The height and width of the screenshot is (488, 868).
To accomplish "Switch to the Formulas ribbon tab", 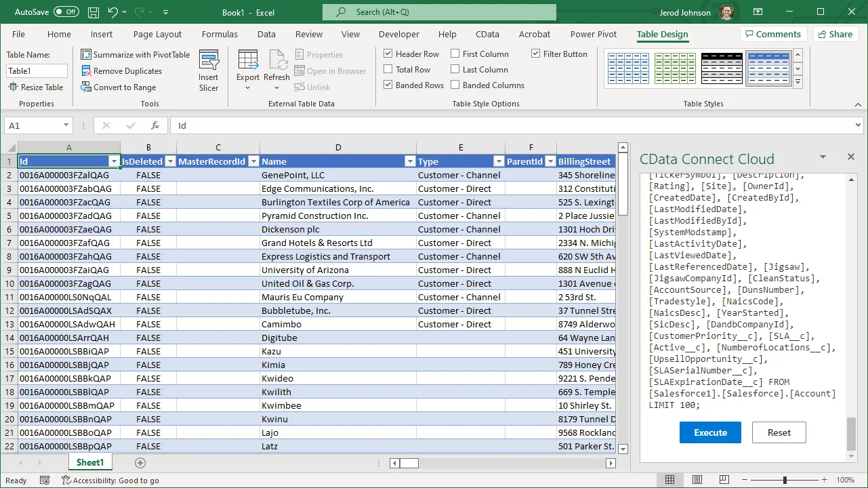I will tap(220, 34).
